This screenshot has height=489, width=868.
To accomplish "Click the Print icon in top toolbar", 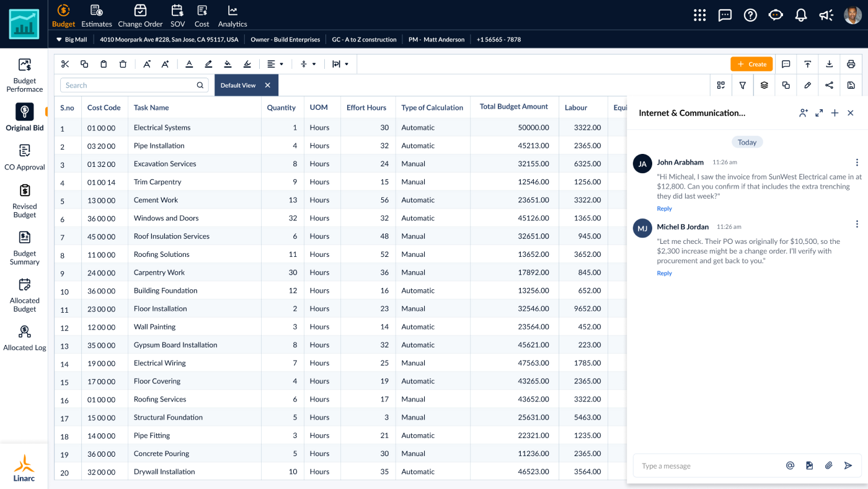I will point(851,64).
